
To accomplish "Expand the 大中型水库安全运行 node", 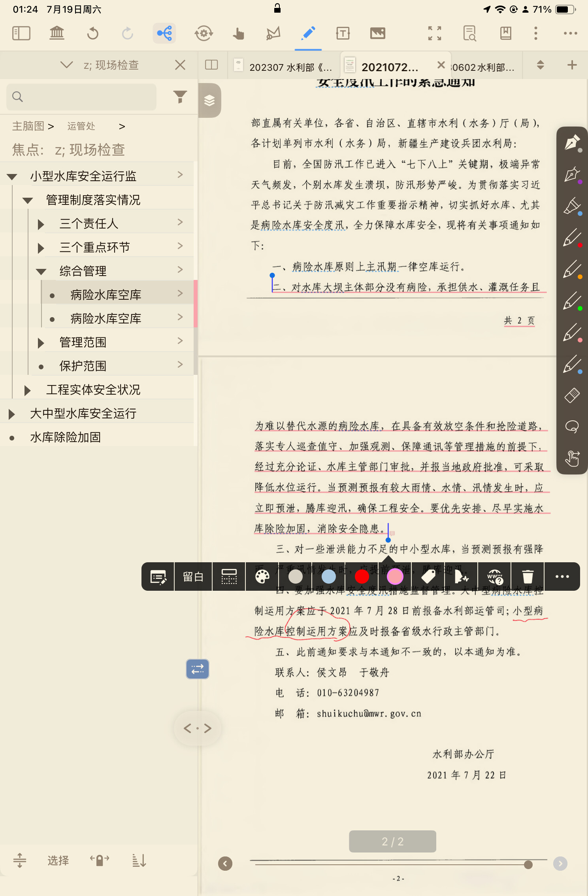I will click(11, 414).
